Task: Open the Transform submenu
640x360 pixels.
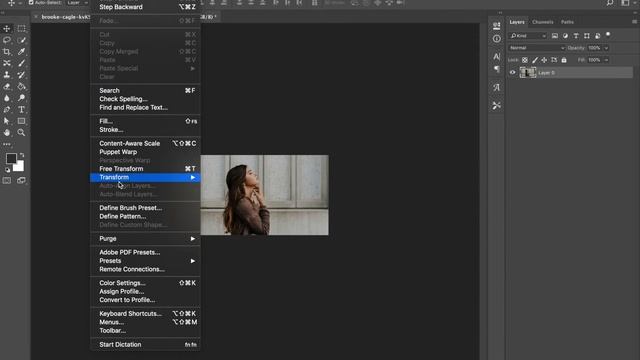Action: point(145,177)
